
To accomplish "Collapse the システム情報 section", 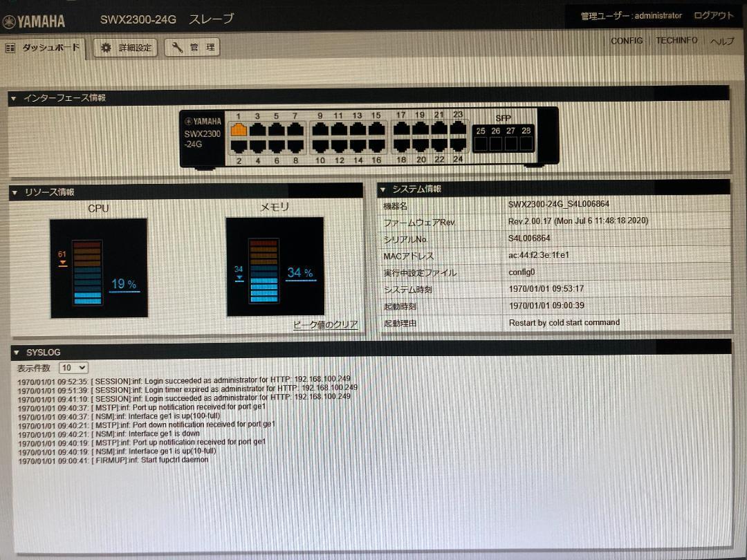I will 382,189.
